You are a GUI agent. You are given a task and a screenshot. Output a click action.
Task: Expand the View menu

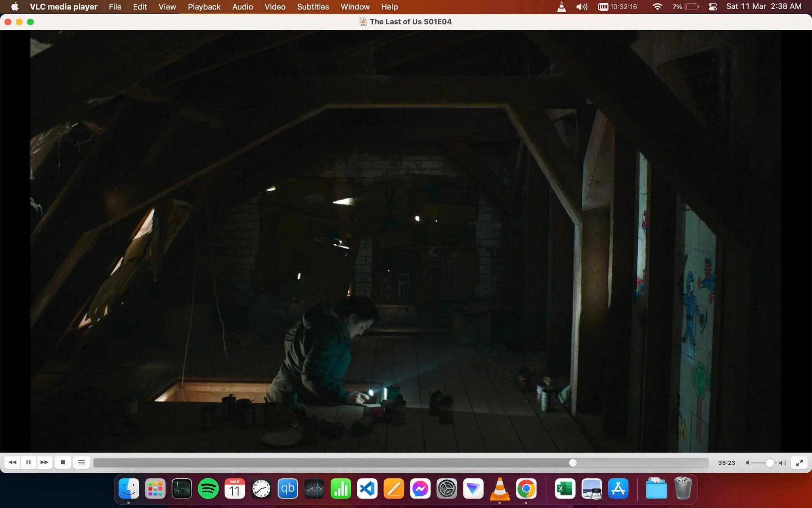(167, 7)
